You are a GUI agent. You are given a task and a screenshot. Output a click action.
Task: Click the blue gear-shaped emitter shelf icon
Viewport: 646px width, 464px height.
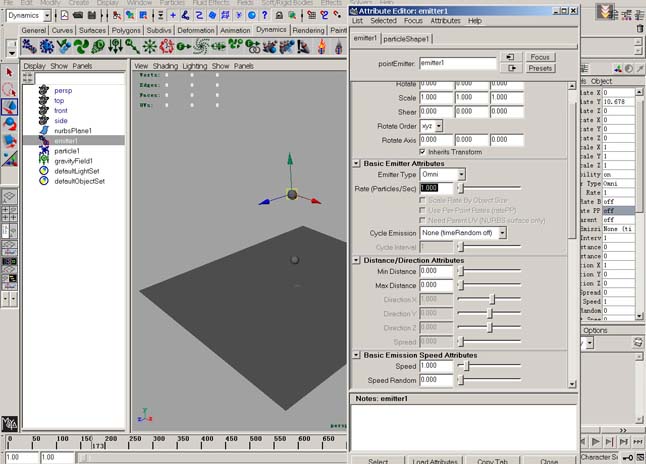[47, 47]
